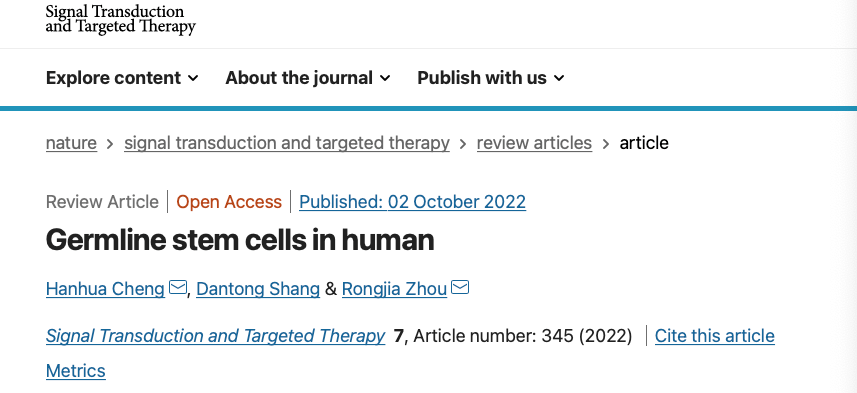857x393 pixels.
Task: Click the Open Access label
Action: 229,202
